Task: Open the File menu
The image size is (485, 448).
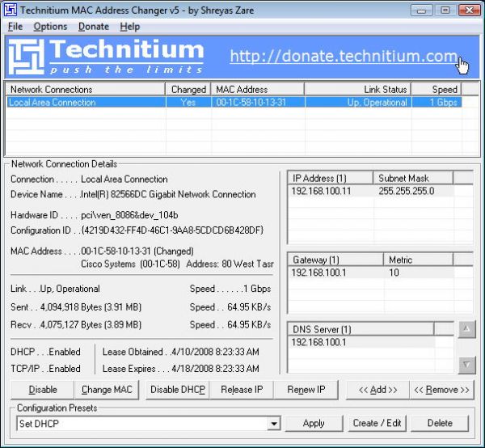Action: [15, 27]
